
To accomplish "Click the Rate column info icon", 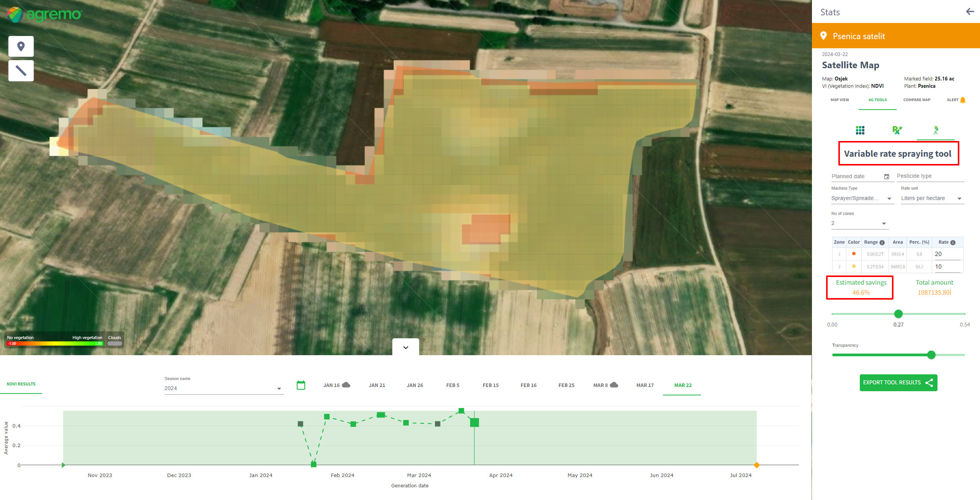I will click(953, 243).
